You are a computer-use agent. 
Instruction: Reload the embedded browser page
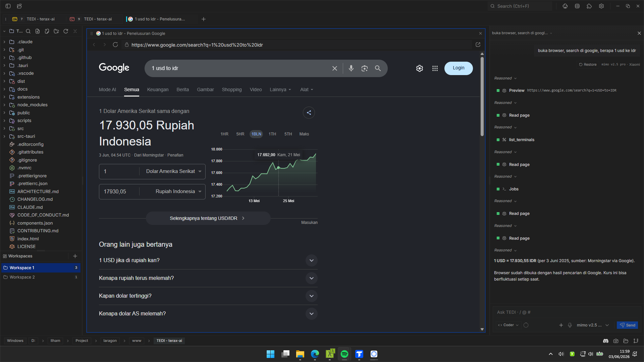[115, 45]
